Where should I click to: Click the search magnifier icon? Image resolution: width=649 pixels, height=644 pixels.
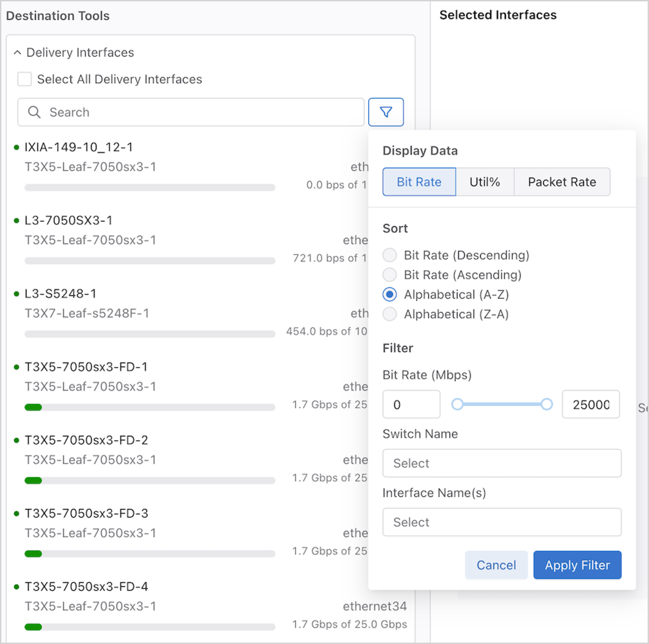coord(35,112)
